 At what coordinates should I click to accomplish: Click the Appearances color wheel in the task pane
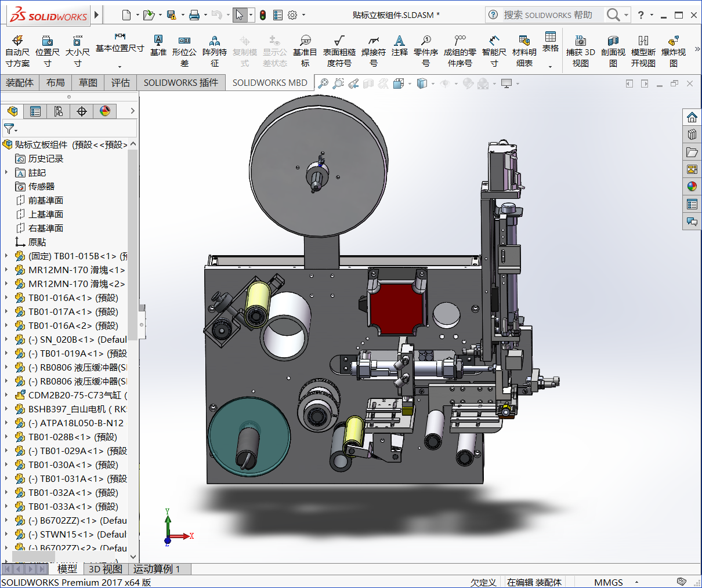click(x=692, y=186)
